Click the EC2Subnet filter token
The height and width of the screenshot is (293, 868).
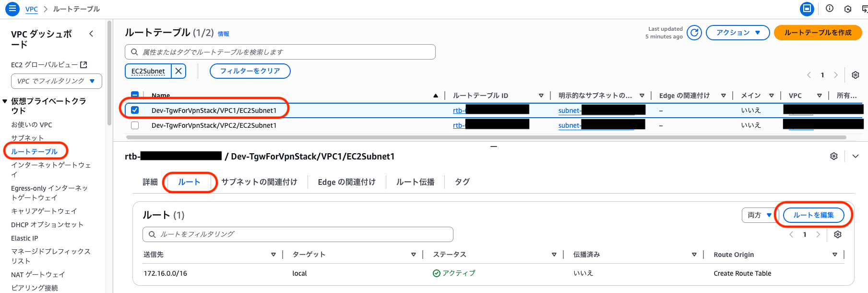pyautogui.click(x=148, y=71)
